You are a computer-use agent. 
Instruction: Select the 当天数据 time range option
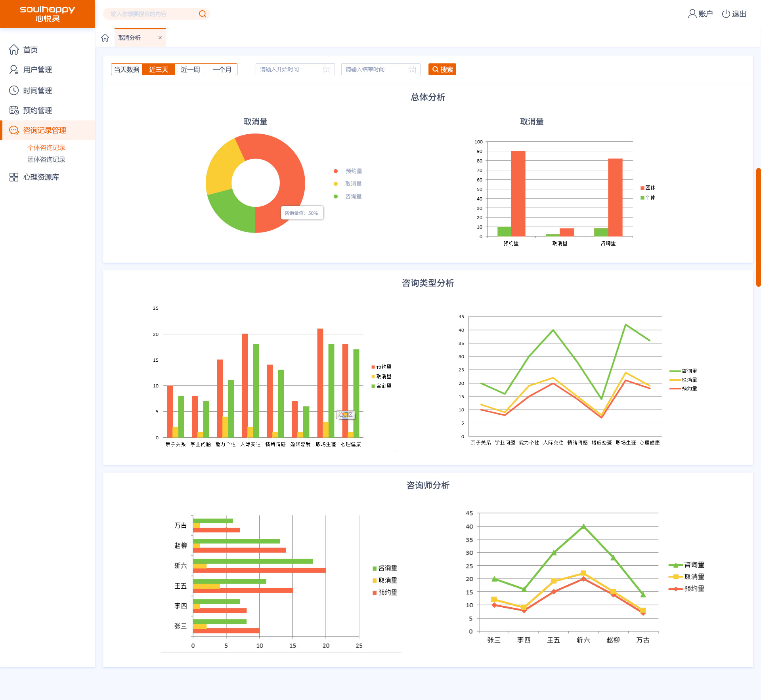coord(127,70)
